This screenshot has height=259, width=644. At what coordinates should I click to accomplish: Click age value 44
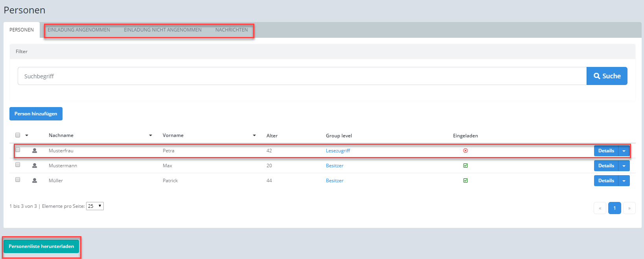(269, 181)
